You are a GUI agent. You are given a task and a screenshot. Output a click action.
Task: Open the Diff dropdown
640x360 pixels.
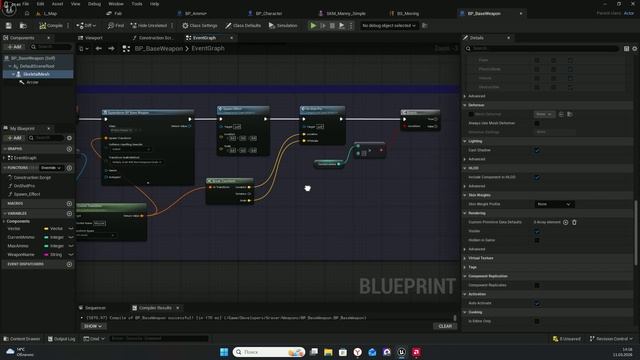86,26
